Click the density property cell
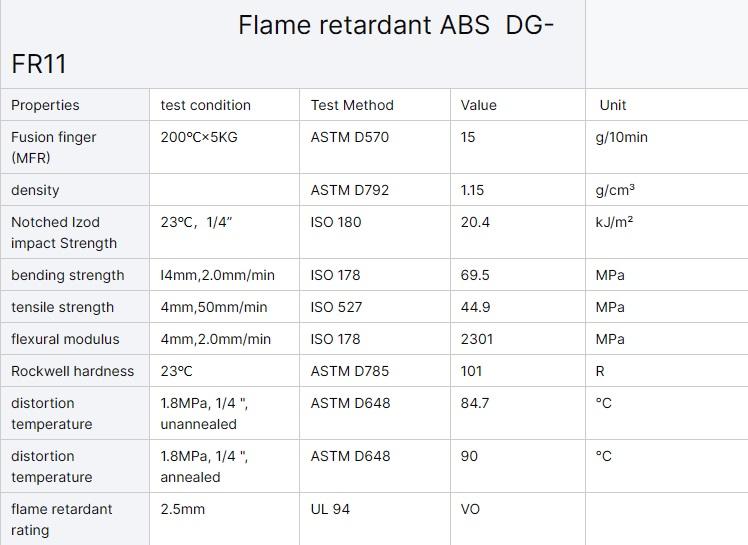The height and width of the screenshot is (545, 748). [x=35, y=190]
